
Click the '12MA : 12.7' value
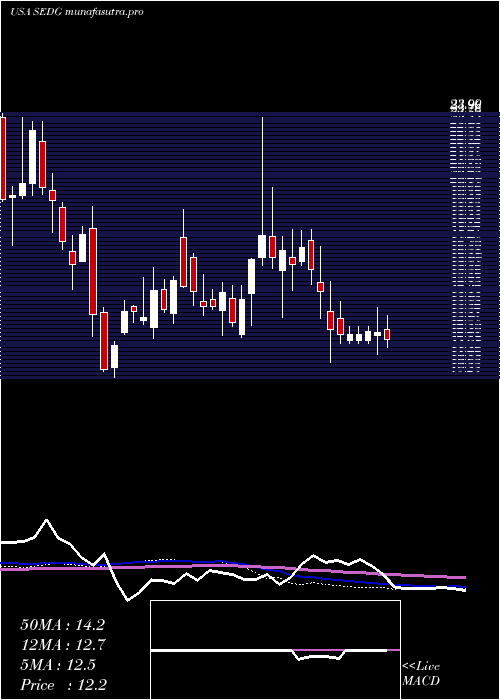point(62,645)
